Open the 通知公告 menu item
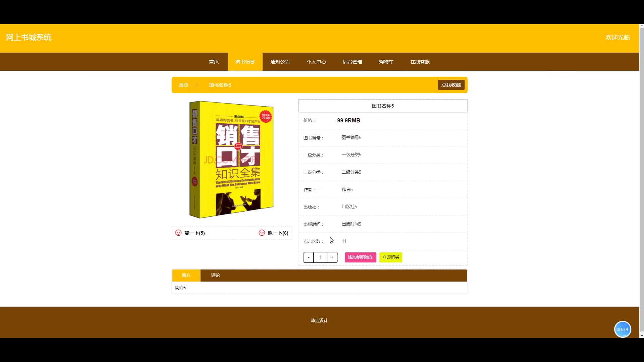This screenshot has width=644, height=362. (x=280, y=62)
